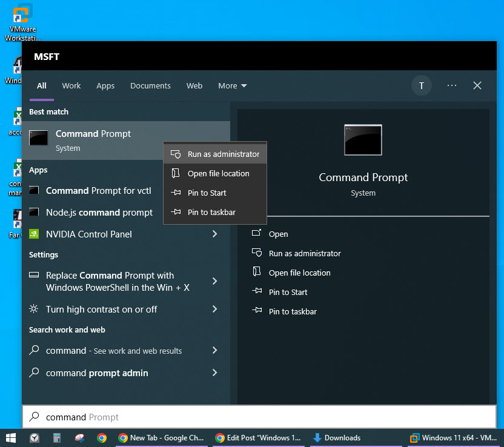Screen dimensions: 504x447
Task: Expand 'command prompt admin' web suggestion arrow
Action: tap(214, 372)
